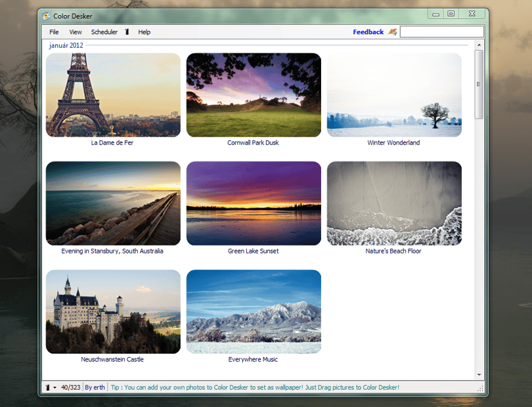Pick the Green Lake Sunset thumbnail
Image resolution: width=532 pixels, height=407 pixels.
[x=254, y=203]
